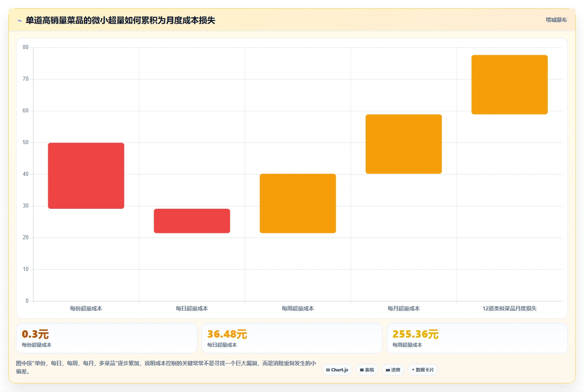Image resolution: width=584 pixels, height=392 pixels.
Task: Click the x-axis label 12道类似菜品月度损失
Action: click(509, 308)
